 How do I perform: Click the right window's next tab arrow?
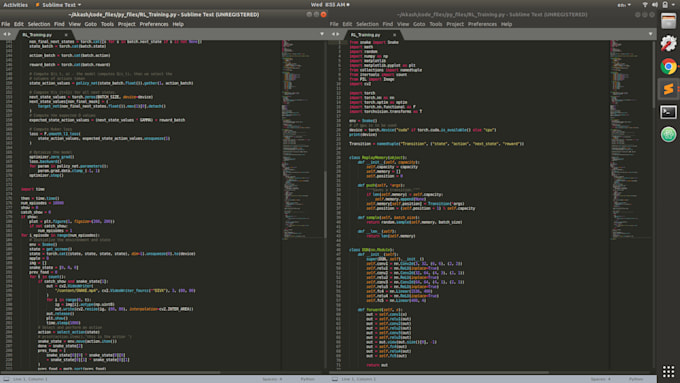coord(338,34)
